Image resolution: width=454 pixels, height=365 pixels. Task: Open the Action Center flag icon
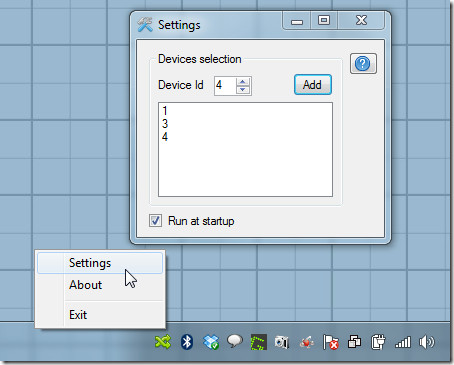(x=331, y=342)
